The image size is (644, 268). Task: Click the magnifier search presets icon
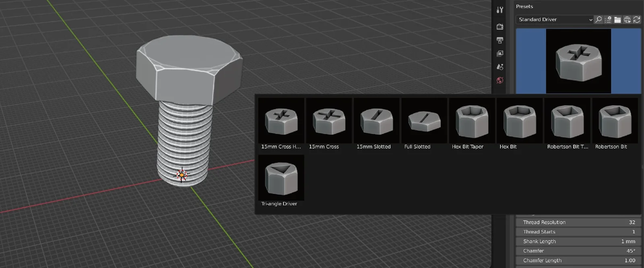click(x=599, y=19)
